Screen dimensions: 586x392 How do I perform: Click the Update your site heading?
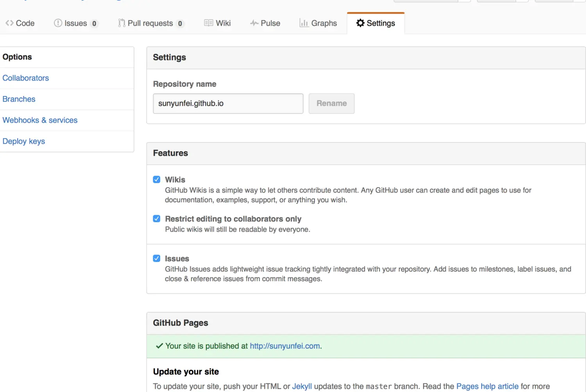point(186,372)
